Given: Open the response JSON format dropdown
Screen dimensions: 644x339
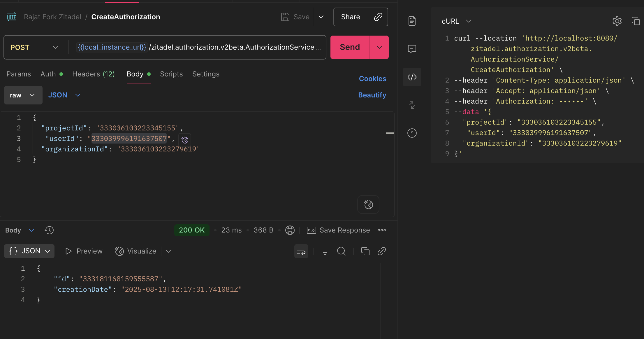Looking at the screenshot, I should click(x=29, y=251).
